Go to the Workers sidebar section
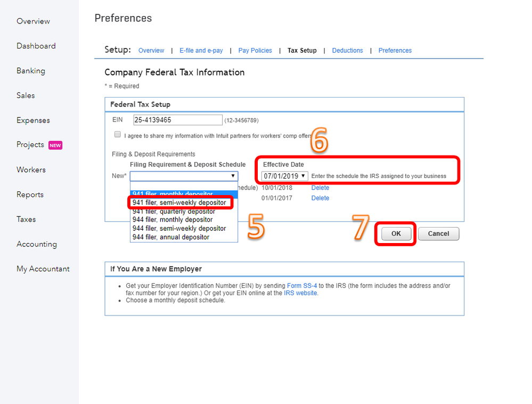532x404 pixels. click(x=31, y=169)
